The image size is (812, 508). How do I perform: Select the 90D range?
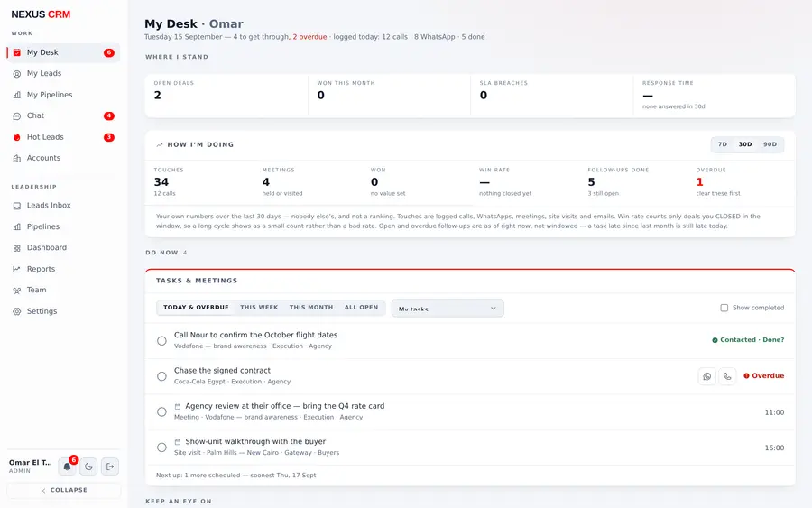tap(770, 144)
